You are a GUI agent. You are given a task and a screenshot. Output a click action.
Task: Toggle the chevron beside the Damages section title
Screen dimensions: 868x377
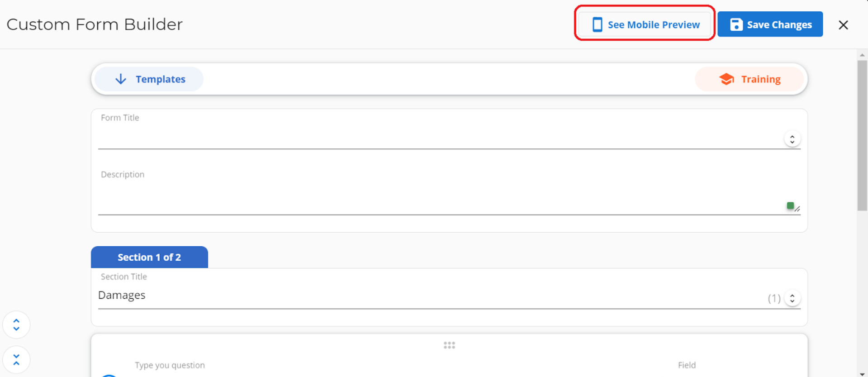point(792,298)
